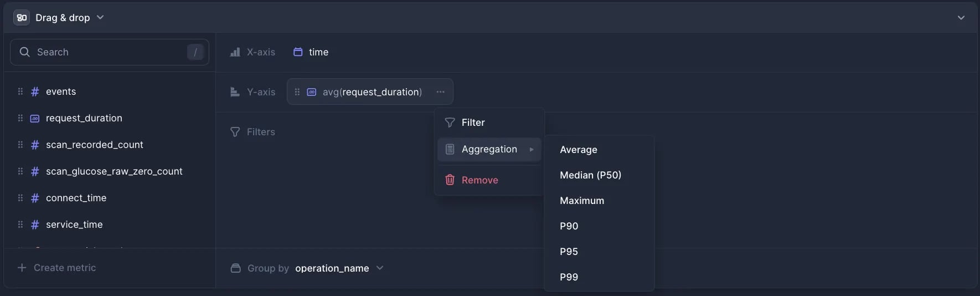Viewport: 980px width, 296px height.
Task: Select Median (P50) aggregation
Action: (590, 175)
